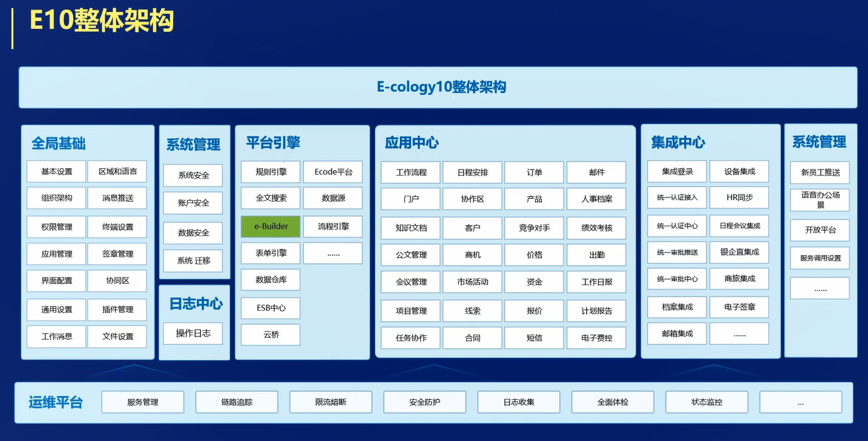This screenshot has width=868, height=441.
Task: Select 绩效考核 under 应用中心
Action: tap(596, 228)
